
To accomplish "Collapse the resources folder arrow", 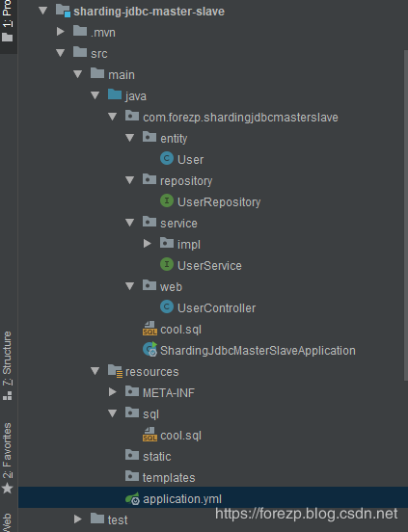I will tap(95, 371).
